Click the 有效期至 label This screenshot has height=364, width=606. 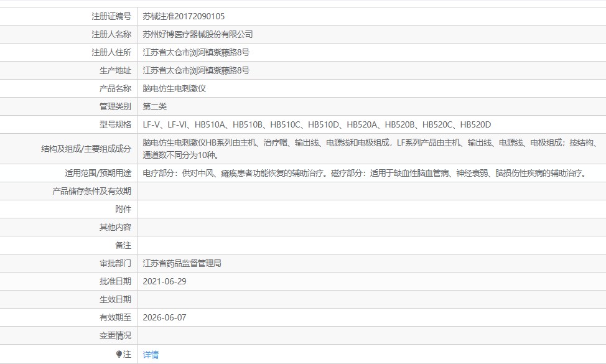(115, 317)
